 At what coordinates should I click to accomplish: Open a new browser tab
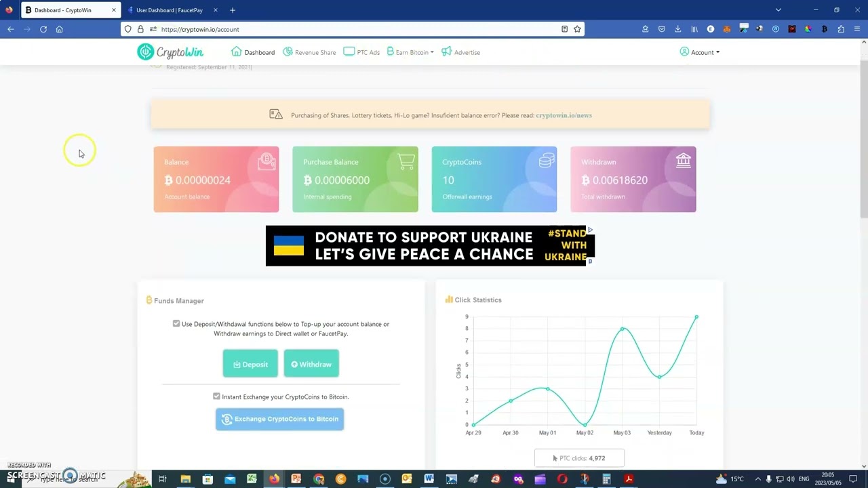pos(233,10)
